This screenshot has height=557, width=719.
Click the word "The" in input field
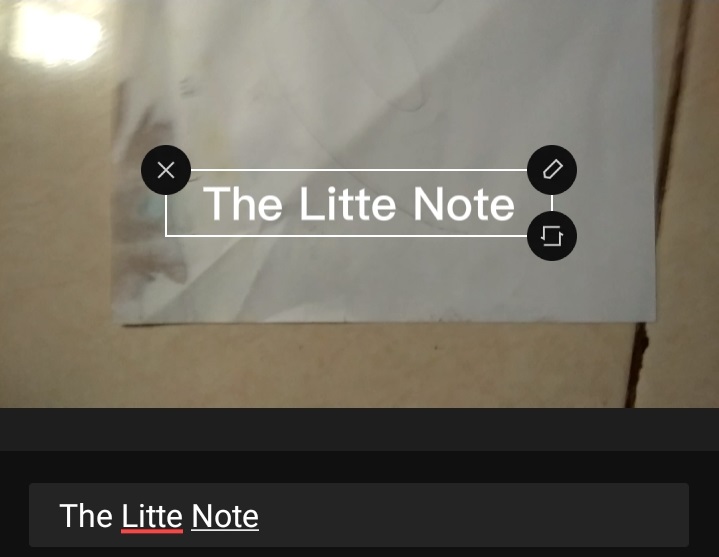pyautogui.click(x=86, y=516)
